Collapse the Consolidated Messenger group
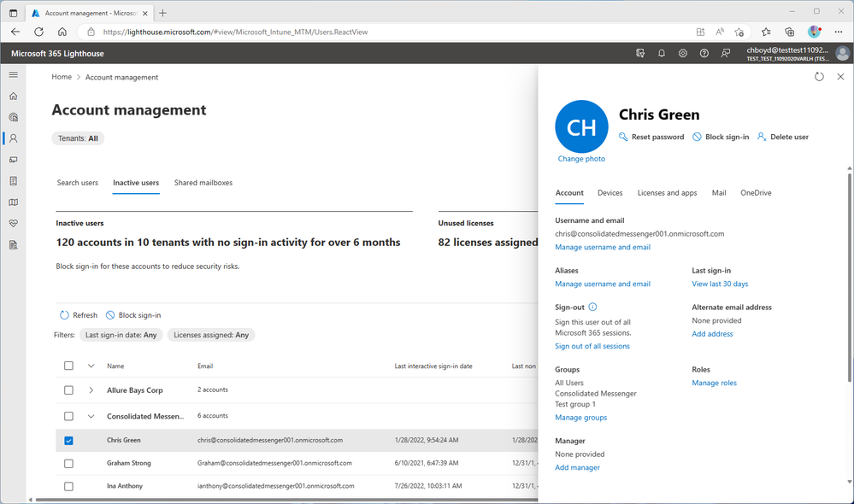This screenshot has width=854, height=504. click(91, 416)
